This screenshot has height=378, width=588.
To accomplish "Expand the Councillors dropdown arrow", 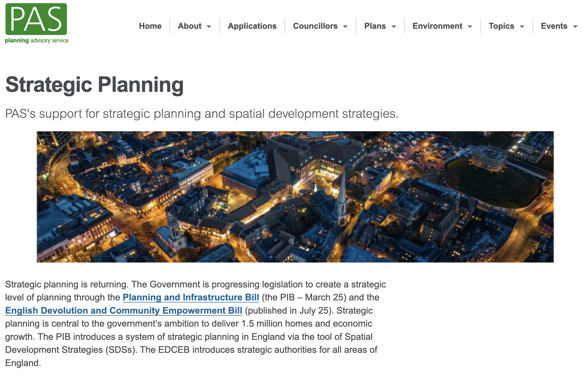I will [345, 26].
